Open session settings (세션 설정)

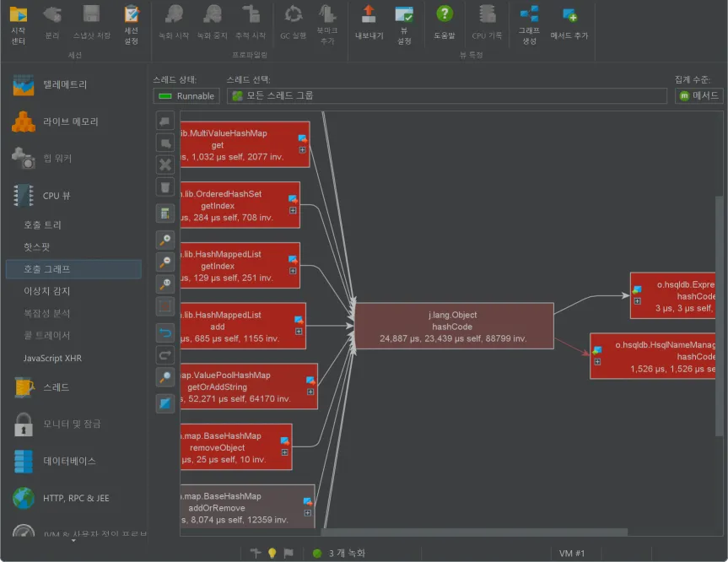(132, 25)
